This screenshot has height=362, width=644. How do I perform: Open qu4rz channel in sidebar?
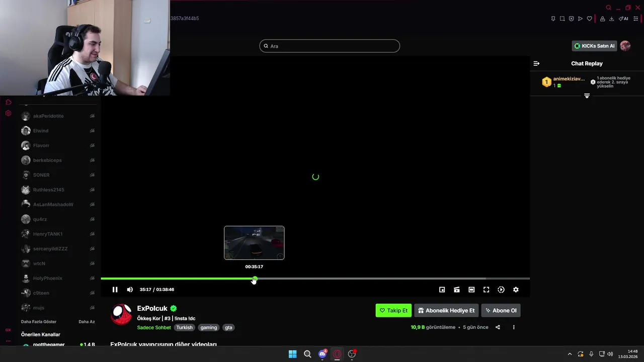pyautogui.click(x=58, y=219)
